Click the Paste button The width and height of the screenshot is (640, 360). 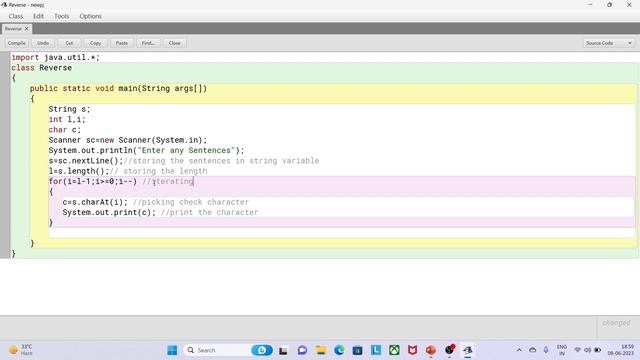(122, 43)
